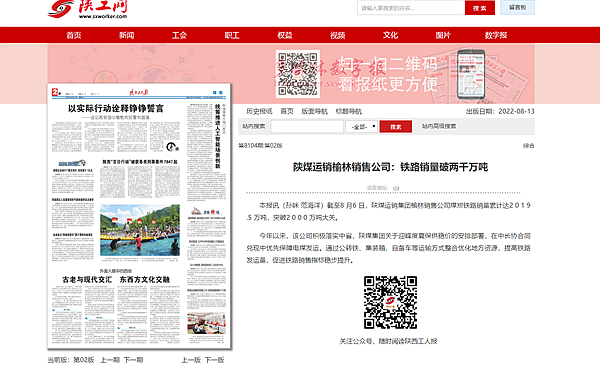Image resolution: width=600 pixels, height=371 pixels.
Task: Click the 陕工网 site logo
Action: point(88,9)
